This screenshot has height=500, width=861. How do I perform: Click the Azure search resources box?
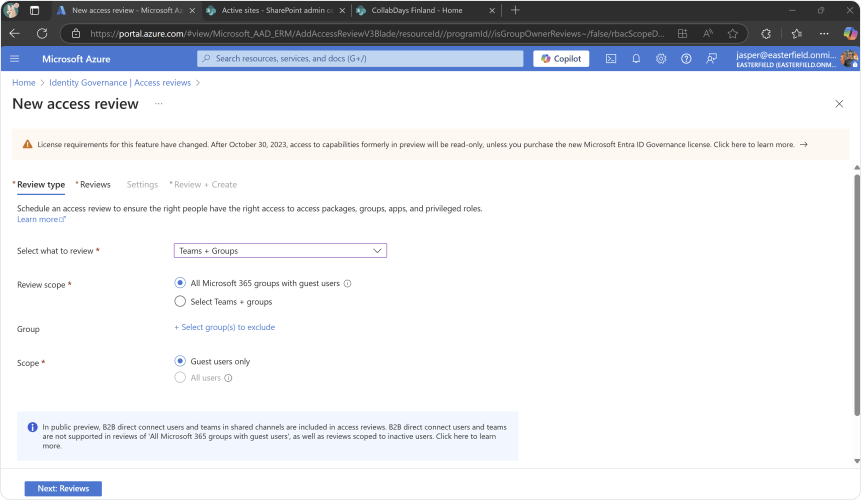pos(360,59)
